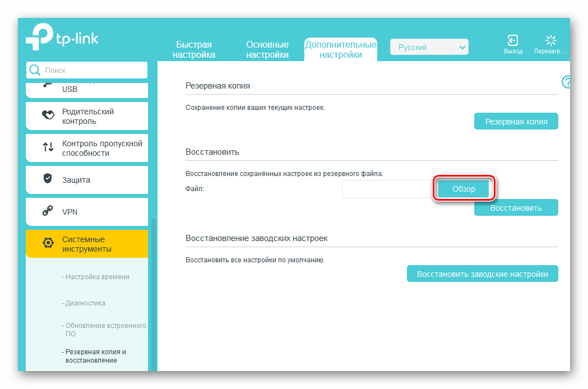Click the Восстановить button
The image size is (588, 389).
click(516, 207)
